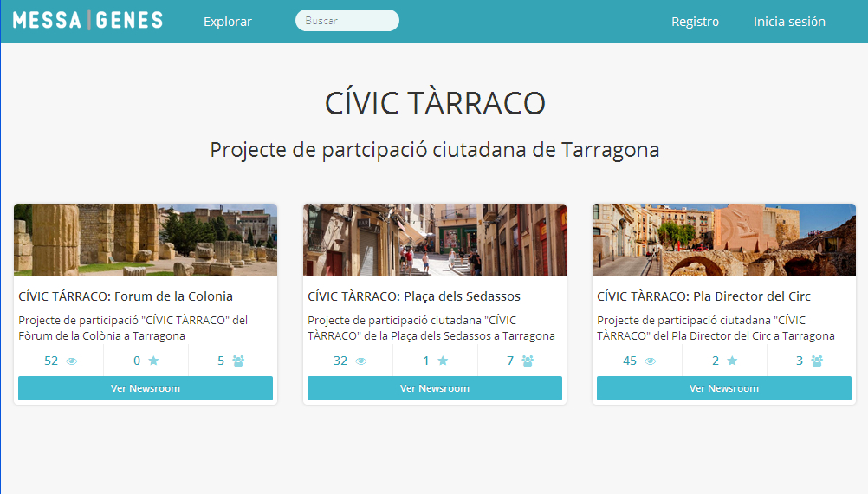Click the people icon on Plaça dels Sedassos card
This screenshot has width=868, height=494.
528,361
